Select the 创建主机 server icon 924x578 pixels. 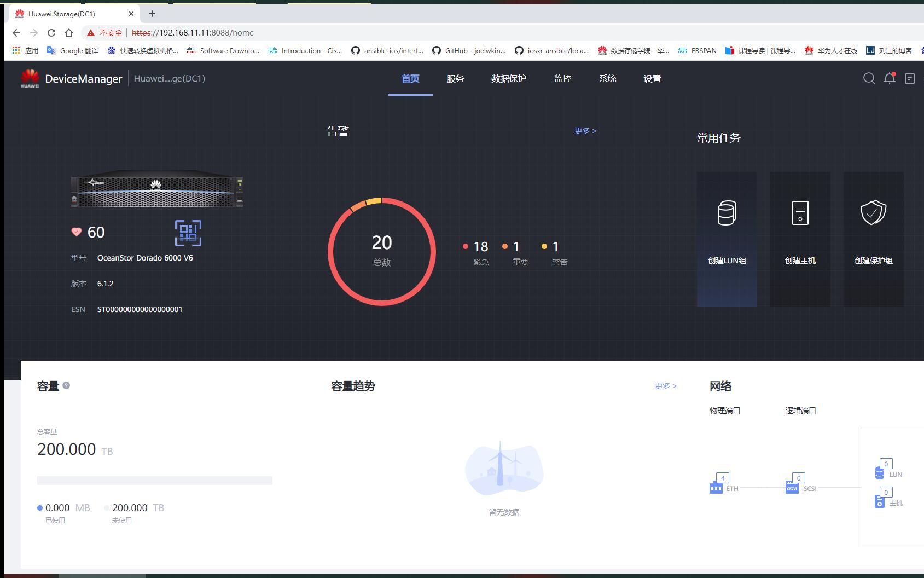click(x=800, y=212)
